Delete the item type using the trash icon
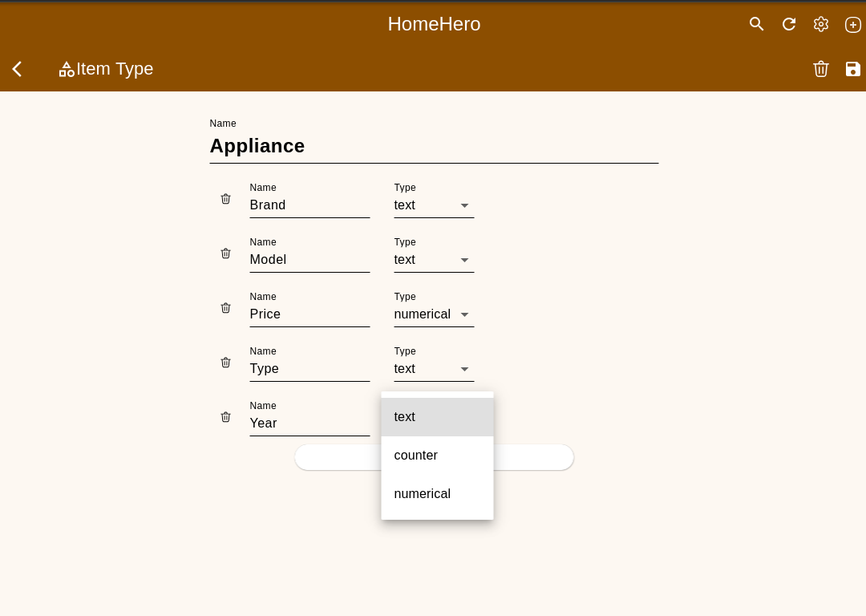This screenshot has height=616, width=866. [x=820, y=69]
